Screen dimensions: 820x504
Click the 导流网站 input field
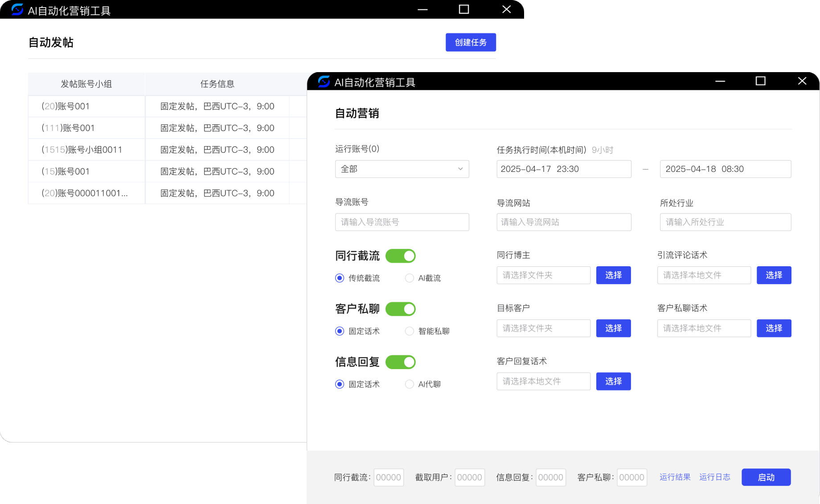563,222
